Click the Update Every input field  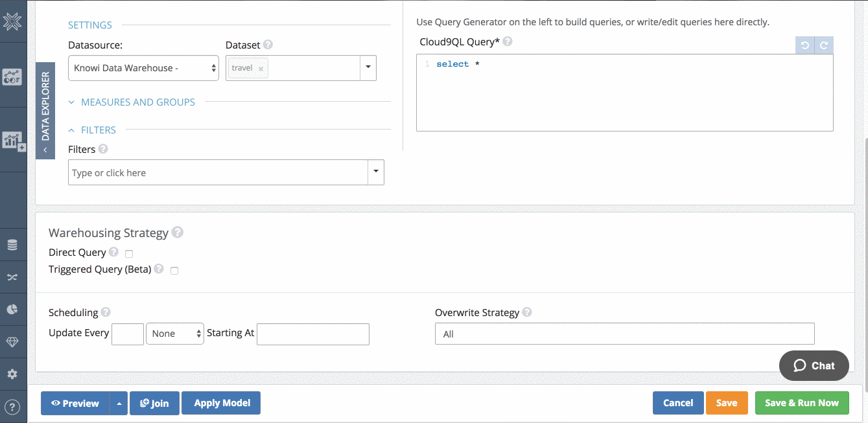(128, 334)
